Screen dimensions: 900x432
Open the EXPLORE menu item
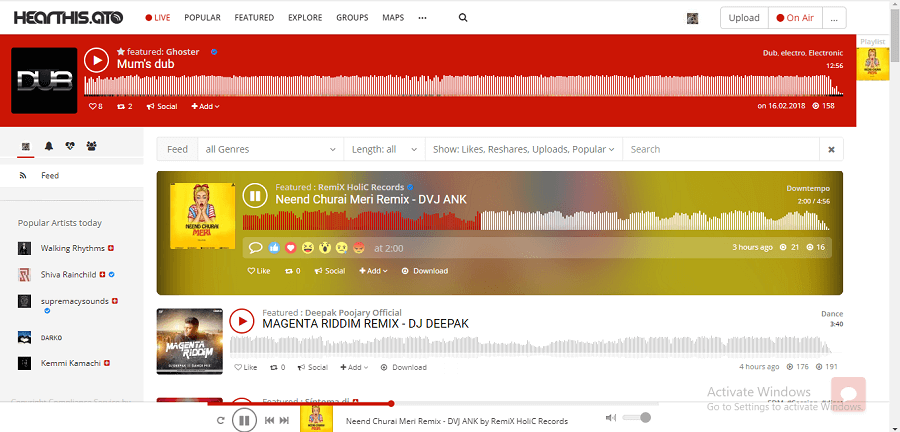(305, 18)
